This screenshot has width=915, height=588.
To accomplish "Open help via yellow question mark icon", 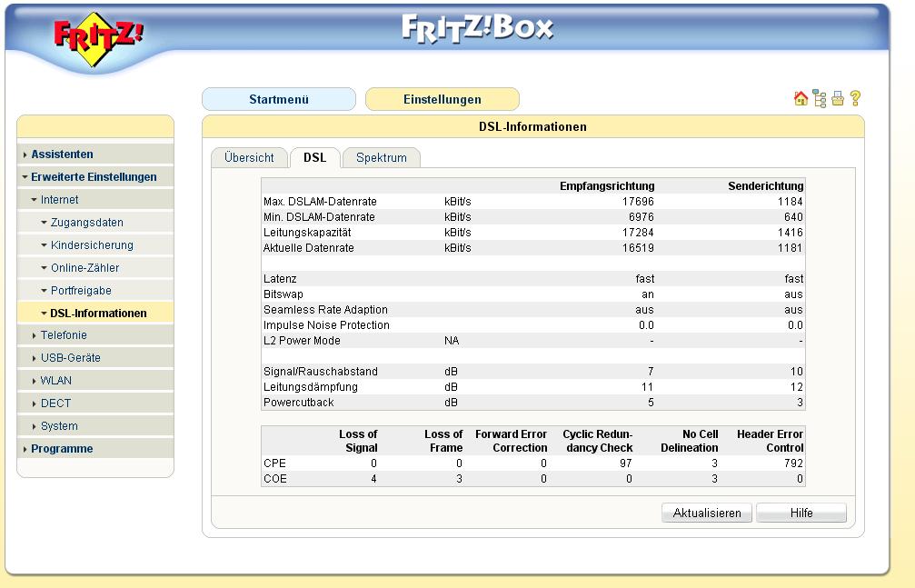I will point(855,98).
